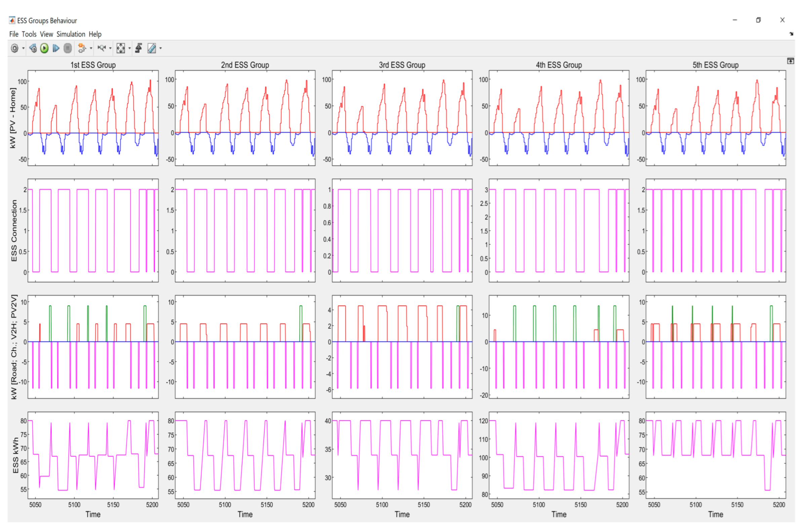This screenshot has width=803, height=532.
Task: Expand dropdown arrow next to scale axes
Action: (129, 48)
